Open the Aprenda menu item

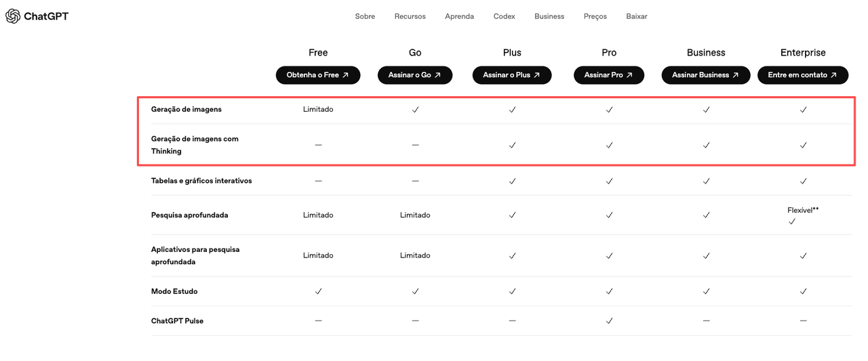click(460, 16)
